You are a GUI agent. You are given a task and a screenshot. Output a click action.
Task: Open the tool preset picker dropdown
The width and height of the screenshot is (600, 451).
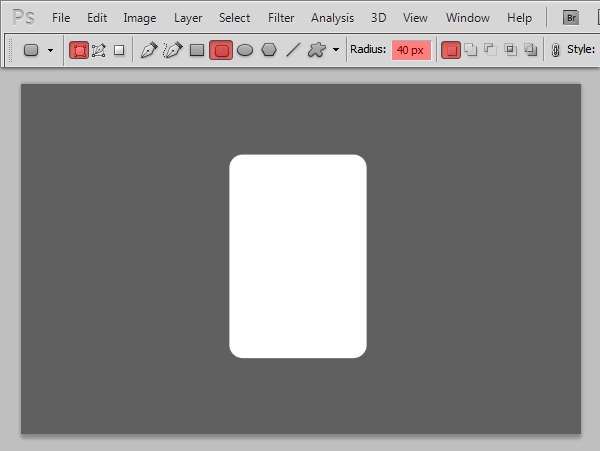point(38,50)
